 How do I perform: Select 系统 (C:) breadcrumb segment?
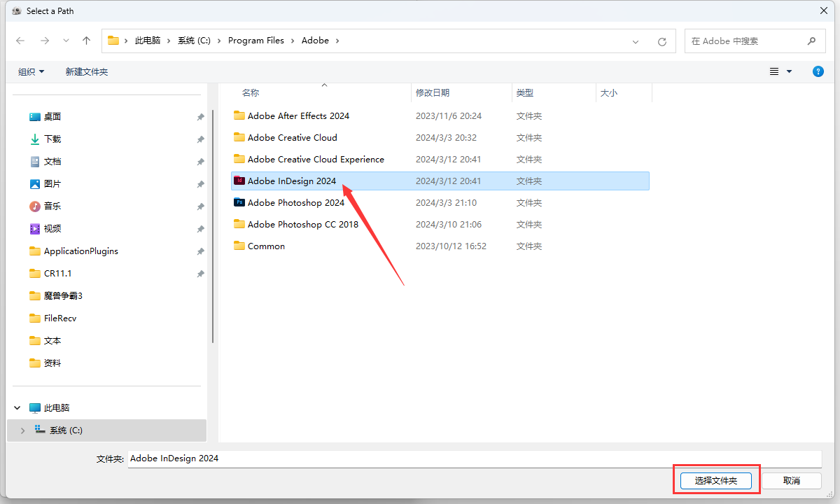tap(194, 41)
